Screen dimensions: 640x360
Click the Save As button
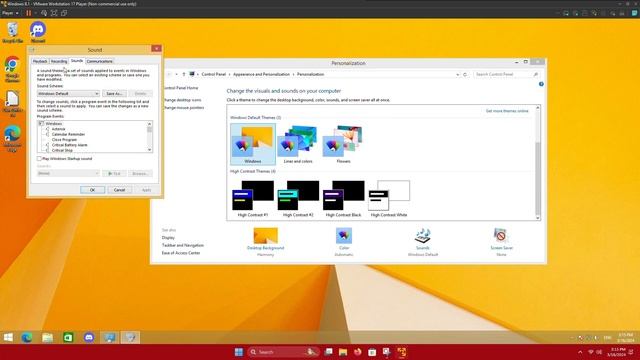(114, 93)
